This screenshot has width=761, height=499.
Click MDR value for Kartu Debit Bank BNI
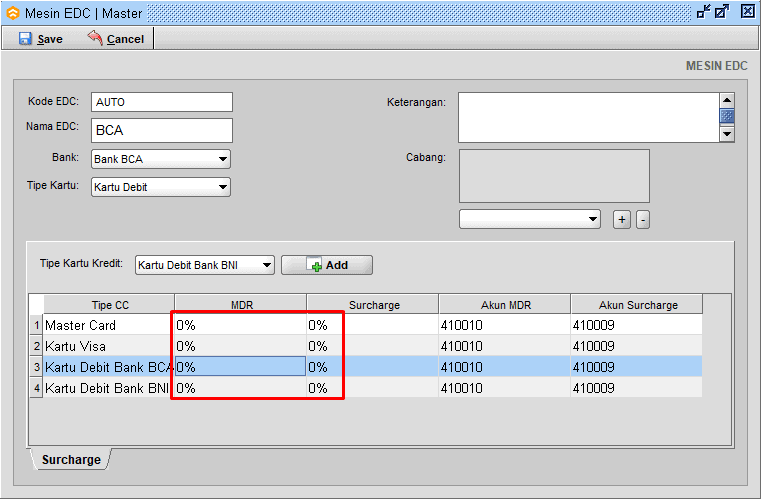coord(241,388)
